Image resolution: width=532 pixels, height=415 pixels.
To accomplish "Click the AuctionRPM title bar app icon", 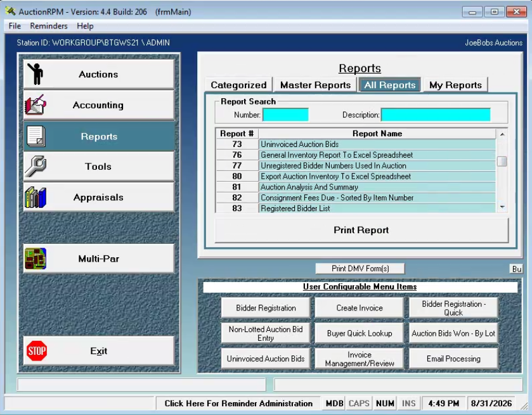I will click(x=11, y=11).
